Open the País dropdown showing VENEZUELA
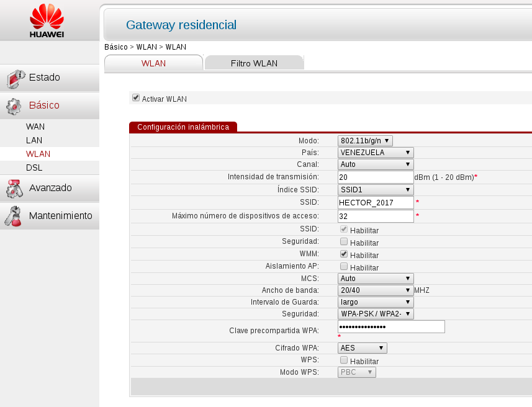Image resolution: width=532 pixels, height=407 pixels. pyautogui.click(x=375, y=152)
